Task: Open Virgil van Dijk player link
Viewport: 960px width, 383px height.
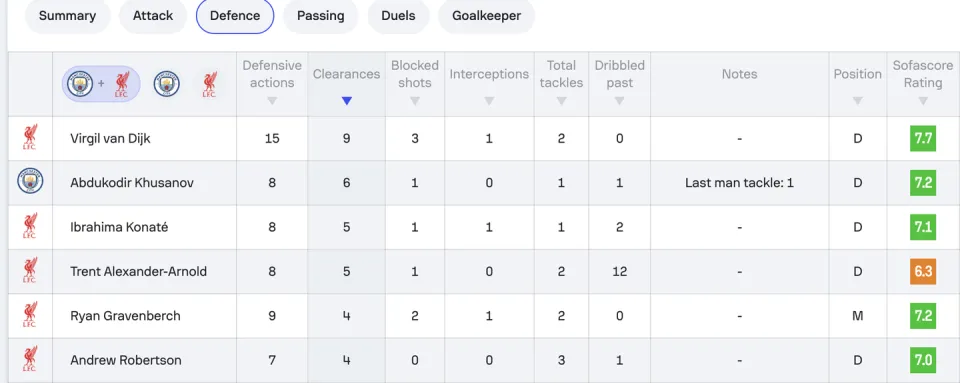Action: click(110, 138)
